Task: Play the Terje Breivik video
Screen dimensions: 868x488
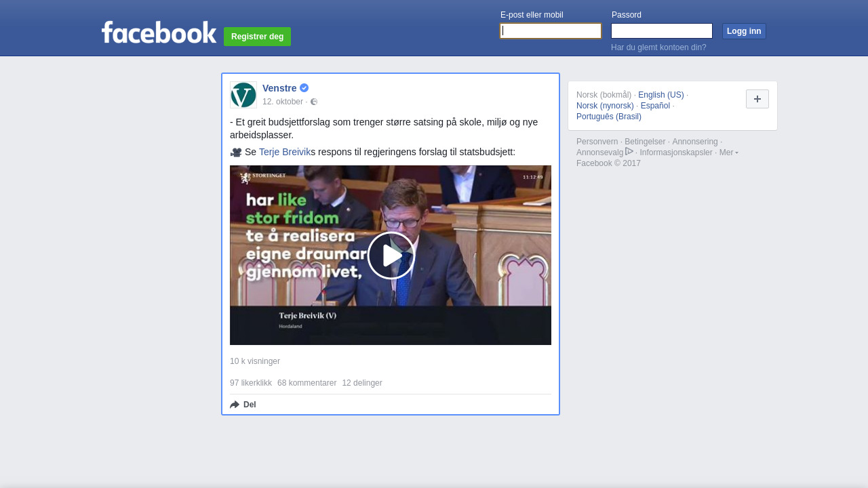Action: [391, 255]
